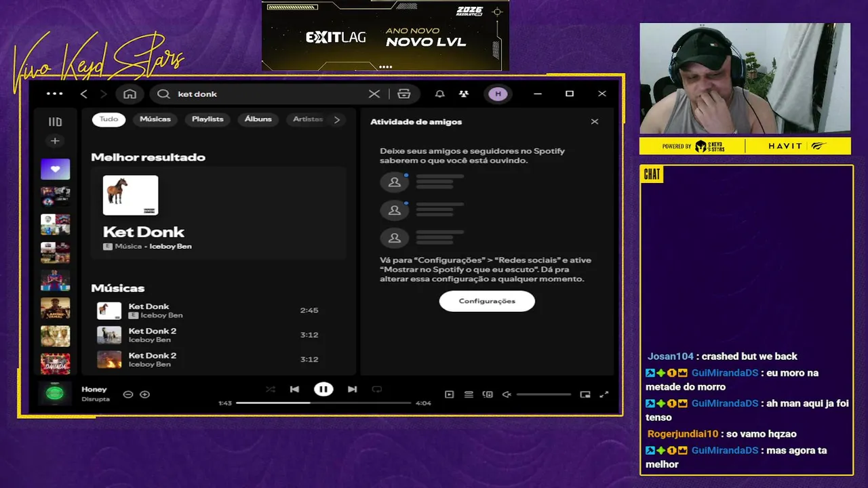
Task: Click the "Configurações" button
Action: pos(487,301)
